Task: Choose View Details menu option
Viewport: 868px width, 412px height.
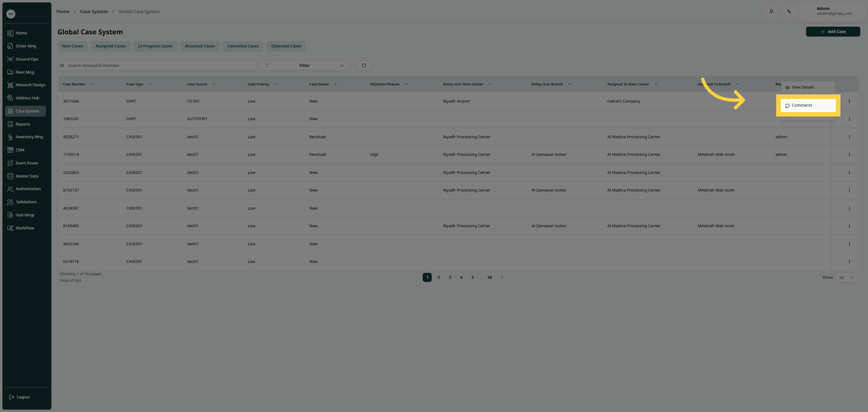Action: click(x=802, y=87)
